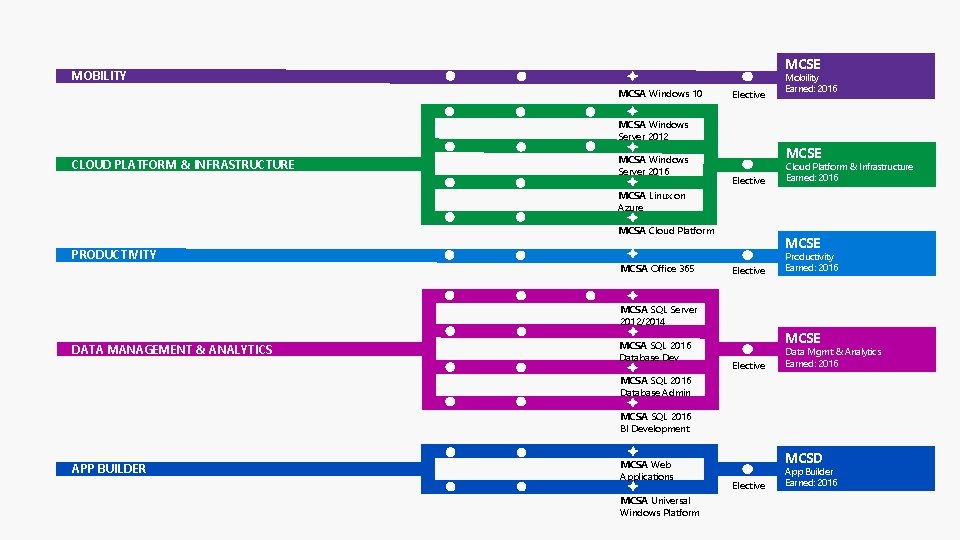Click the 'Elective' text under the Cloud Platform track
The width and height of the screenshot is (960, 540).
click(x=749, y=181)
